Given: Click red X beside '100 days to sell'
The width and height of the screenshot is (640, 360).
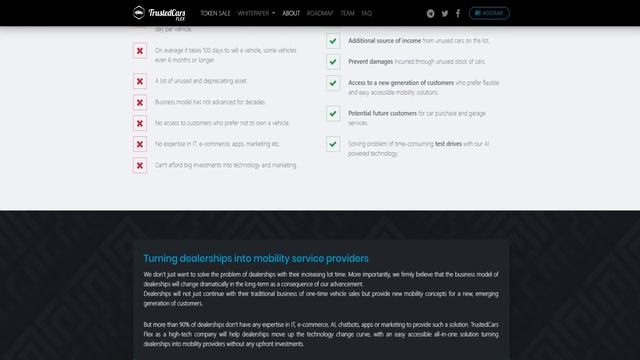Looking at the screenshot, I should tap(140, 51).
